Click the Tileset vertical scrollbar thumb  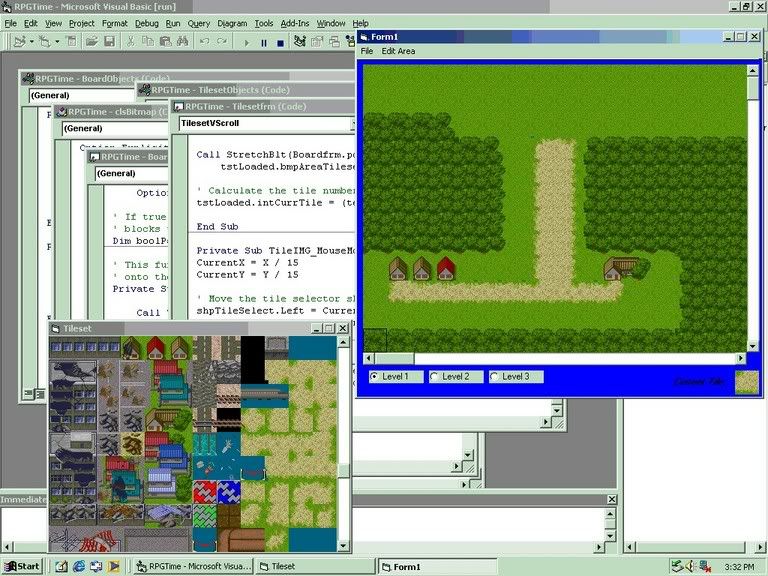point(343,471)
